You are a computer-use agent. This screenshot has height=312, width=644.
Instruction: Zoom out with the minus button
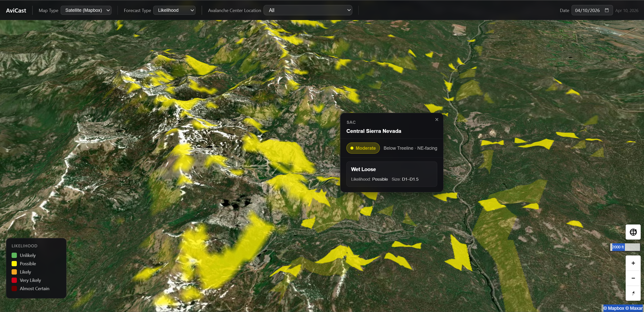click(x=633, y=278)
